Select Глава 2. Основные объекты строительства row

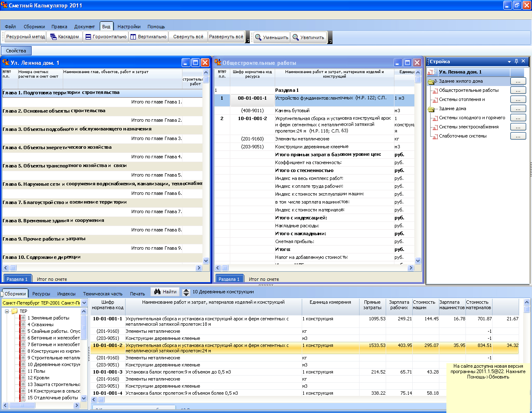click(102, 111)
